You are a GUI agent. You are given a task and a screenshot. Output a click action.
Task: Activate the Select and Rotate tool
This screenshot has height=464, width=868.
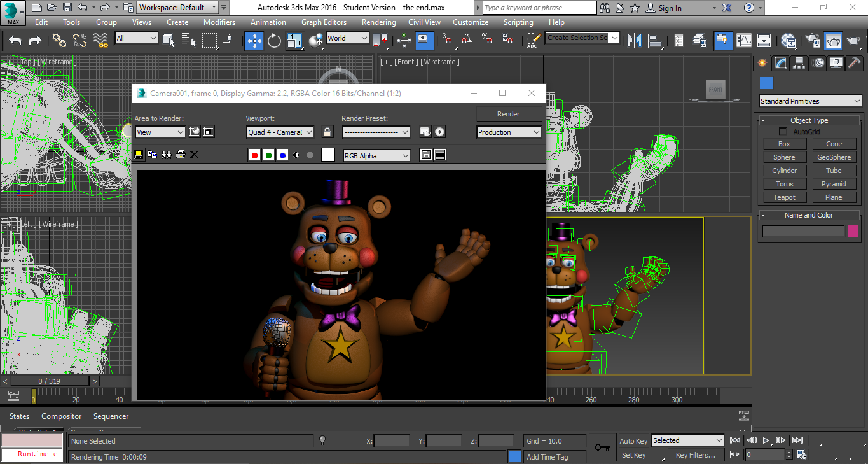[274, 41]
